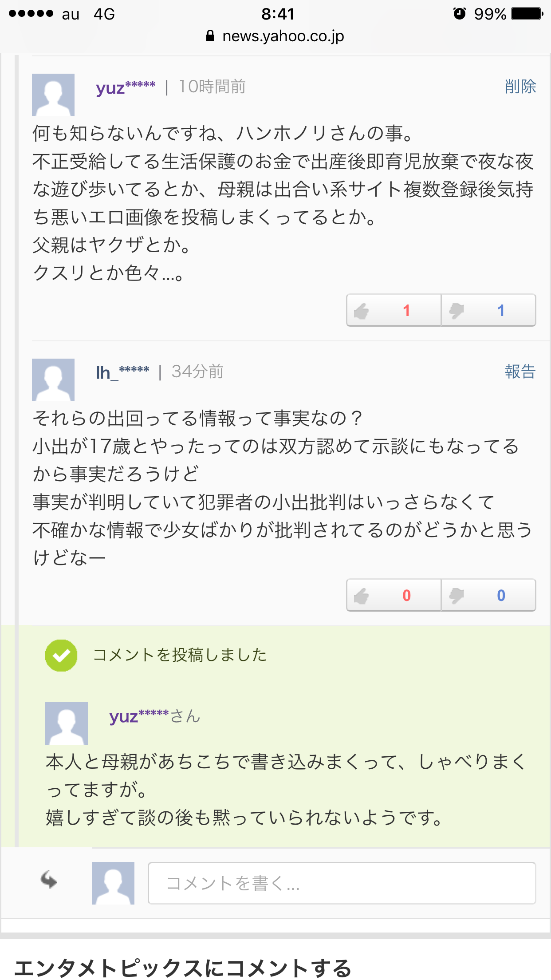
Task: Tap the news.yahoo.co.jp address bar
Action: (x=275, y=36)
